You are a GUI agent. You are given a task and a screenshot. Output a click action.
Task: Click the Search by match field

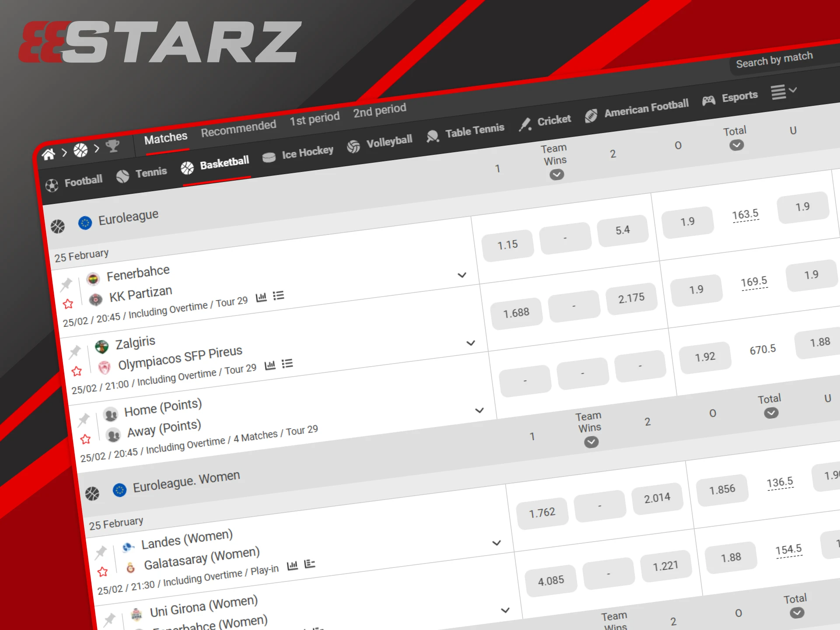tap(784, 60)
